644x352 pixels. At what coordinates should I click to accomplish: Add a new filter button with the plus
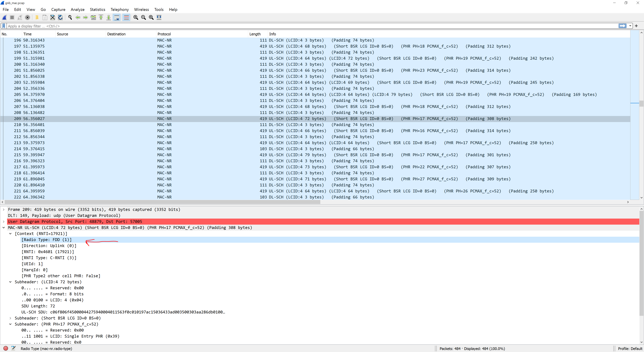[x=636, y=26]
